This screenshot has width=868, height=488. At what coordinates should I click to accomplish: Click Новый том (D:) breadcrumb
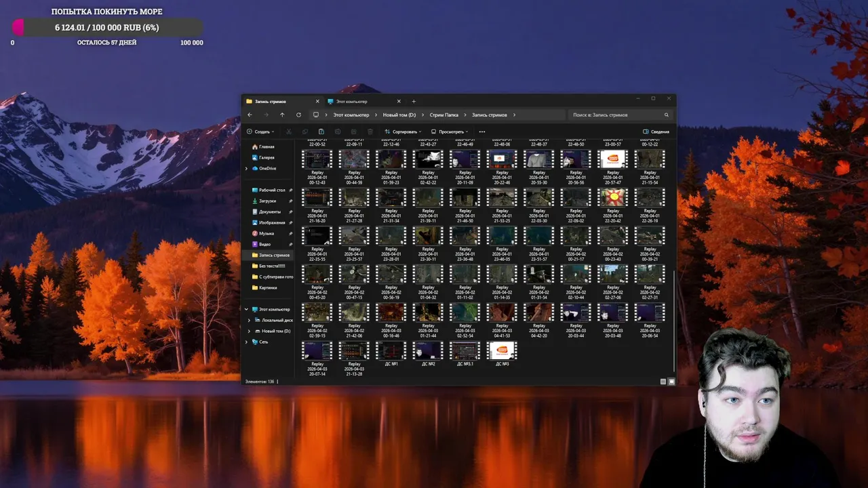click(x=399, y=115)
